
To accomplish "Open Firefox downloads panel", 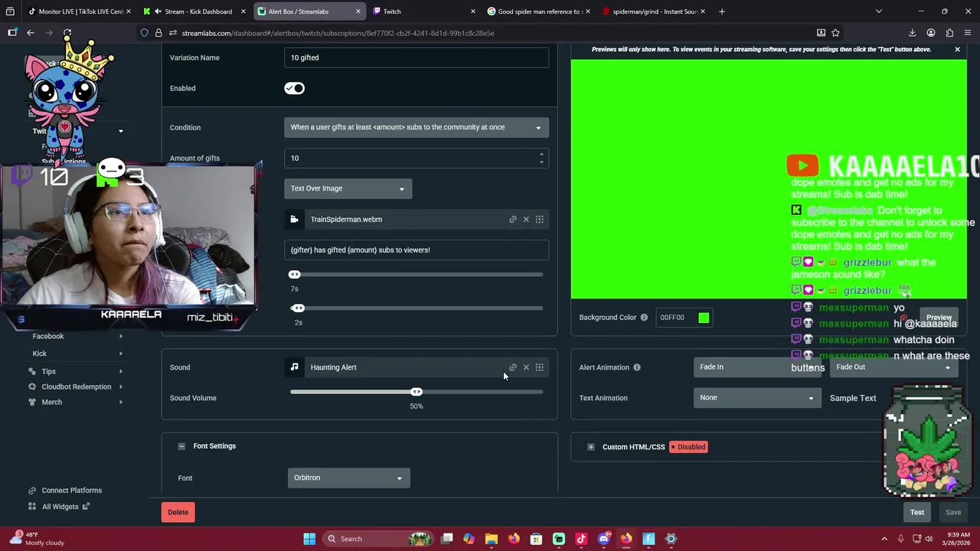I will click(913, 33).
